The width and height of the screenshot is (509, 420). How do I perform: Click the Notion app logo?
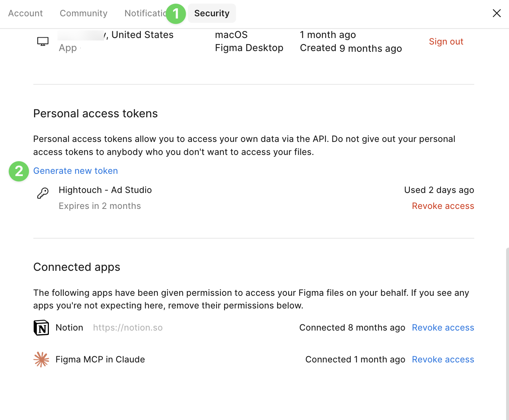pyautogui.click(x=41, y=328)
